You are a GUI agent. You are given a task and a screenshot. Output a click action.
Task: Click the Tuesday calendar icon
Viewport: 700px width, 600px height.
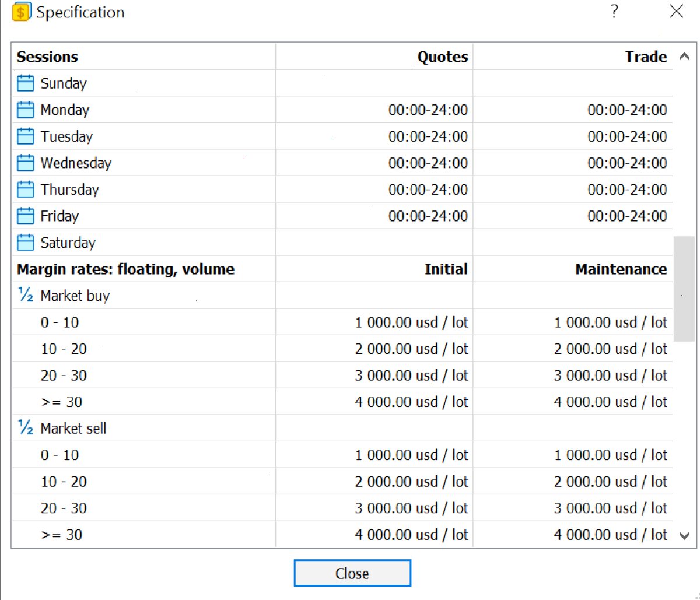coord(25,136)
